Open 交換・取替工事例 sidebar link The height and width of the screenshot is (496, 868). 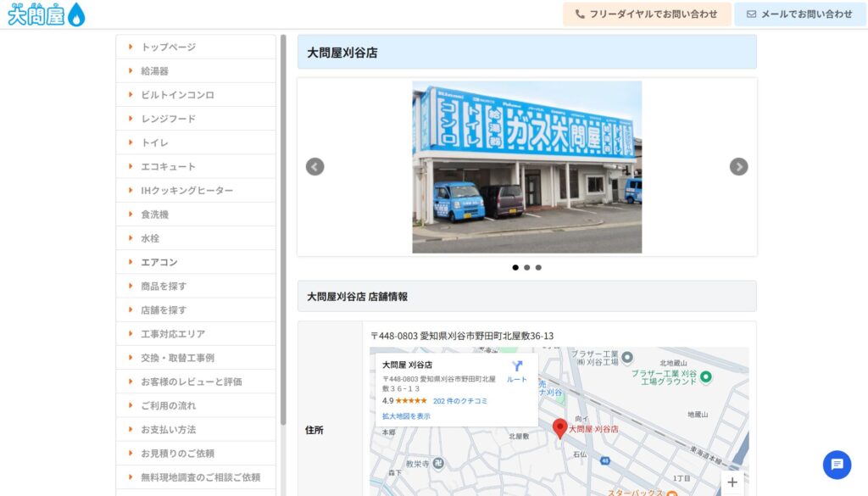[x=196, y=358]
